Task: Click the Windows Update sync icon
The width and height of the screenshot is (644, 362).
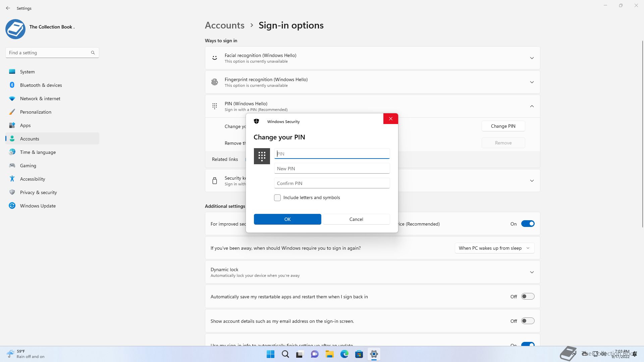Action: (12, 205)
